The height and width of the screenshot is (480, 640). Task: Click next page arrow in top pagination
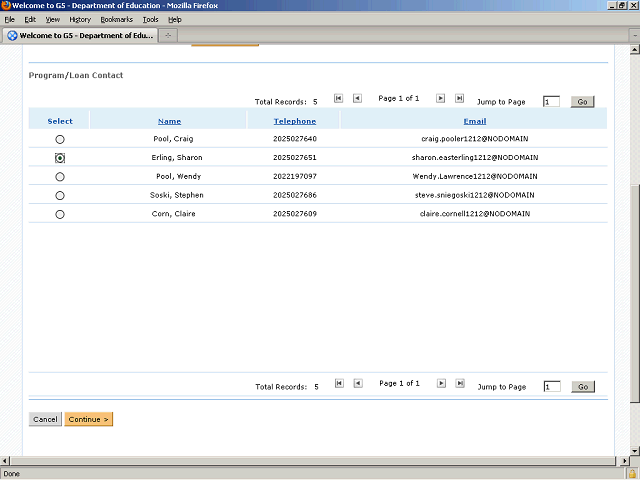point(441,99)
